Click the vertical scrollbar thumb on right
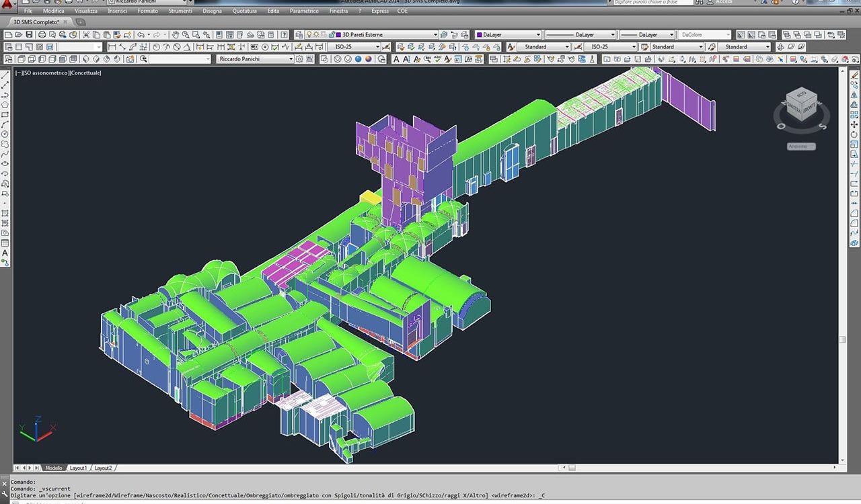This screenshot has height=504, width=861. [x=843, y=339]
